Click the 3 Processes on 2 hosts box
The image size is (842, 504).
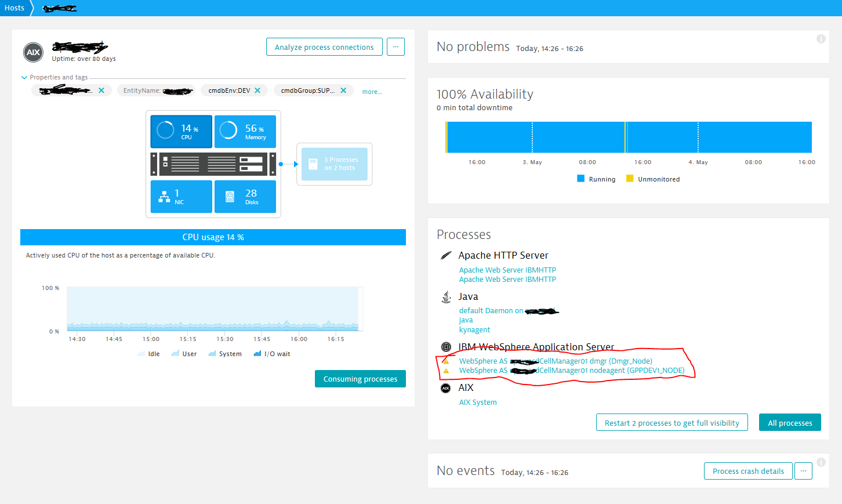point(335,164)
